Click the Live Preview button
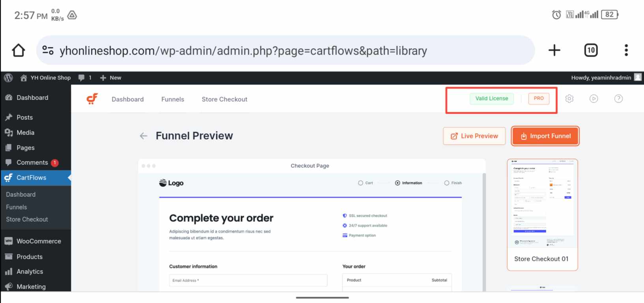This screenshot has width=644, height=303. point(474,136)
